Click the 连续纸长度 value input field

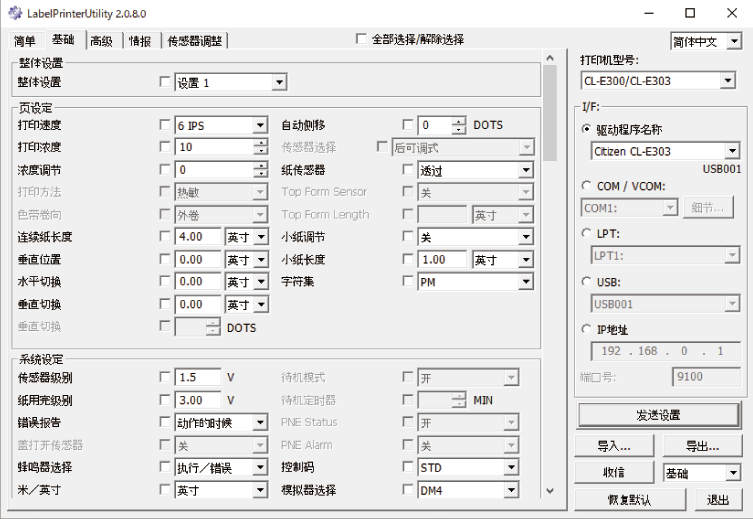[x=198, y=237]
